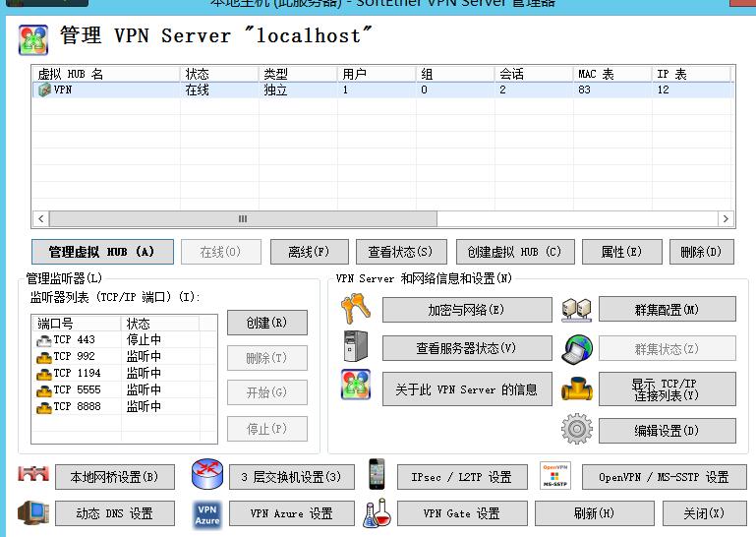Click 创建(R) to add a listener
Image resolution: width=756 pixels, height=537 pixels.
(266, 323)
